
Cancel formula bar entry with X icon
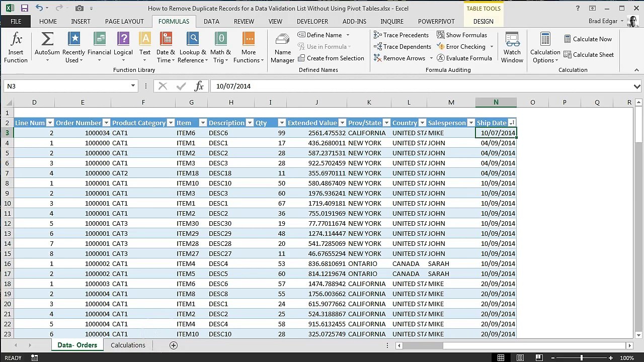(163, 86)
